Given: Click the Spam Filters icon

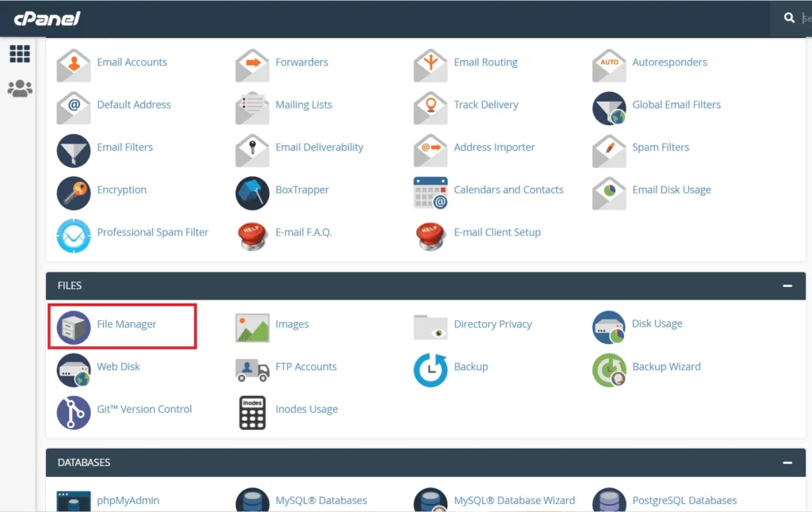Looking at the screenshot, I should 609,151.
